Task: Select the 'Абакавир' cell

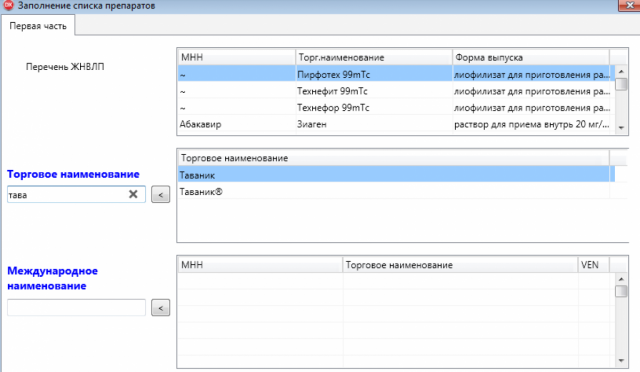Action: click(x=236, y=124)
